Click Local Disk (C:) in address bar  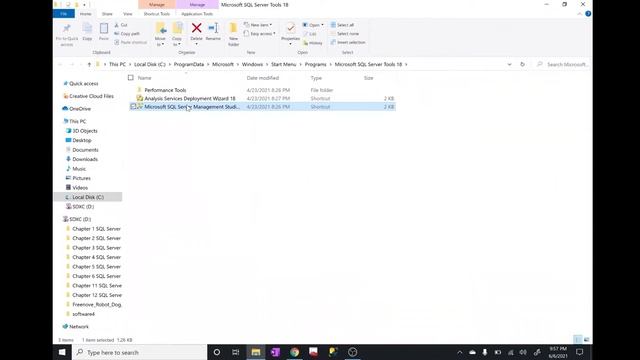(149, 64)
